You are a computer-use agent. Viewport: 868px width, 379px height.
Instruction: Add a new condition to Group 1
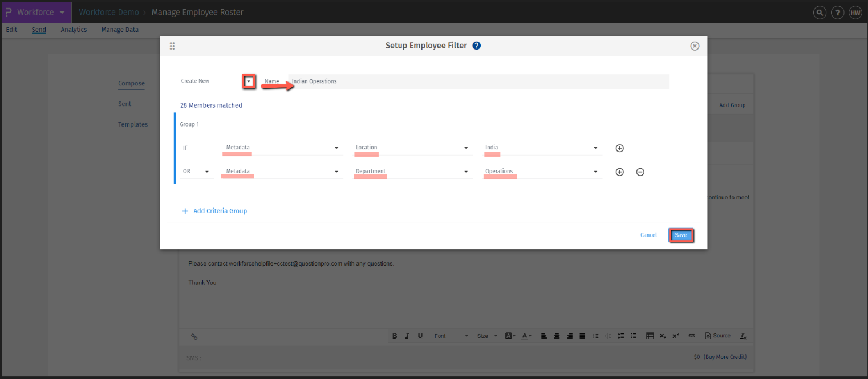click(619, 148)
